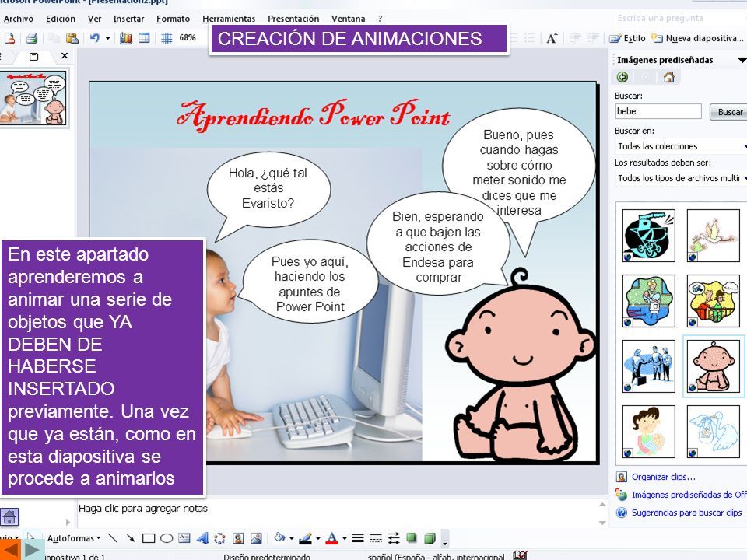
Task: Open the 3D style options
Action: [x=430, y=538]
